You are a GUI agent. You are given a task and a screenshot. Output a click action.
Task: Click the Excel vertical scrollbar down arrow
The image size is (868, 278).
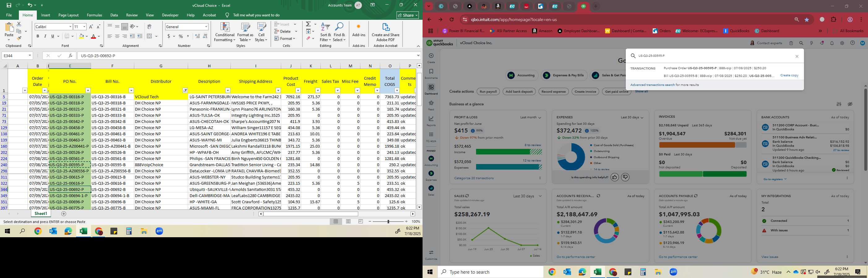tap(419, 207)
